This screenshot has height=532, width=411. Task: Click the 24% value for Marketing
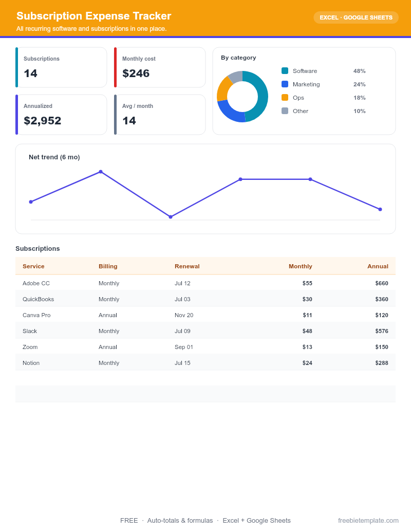[x=359, y=84]
